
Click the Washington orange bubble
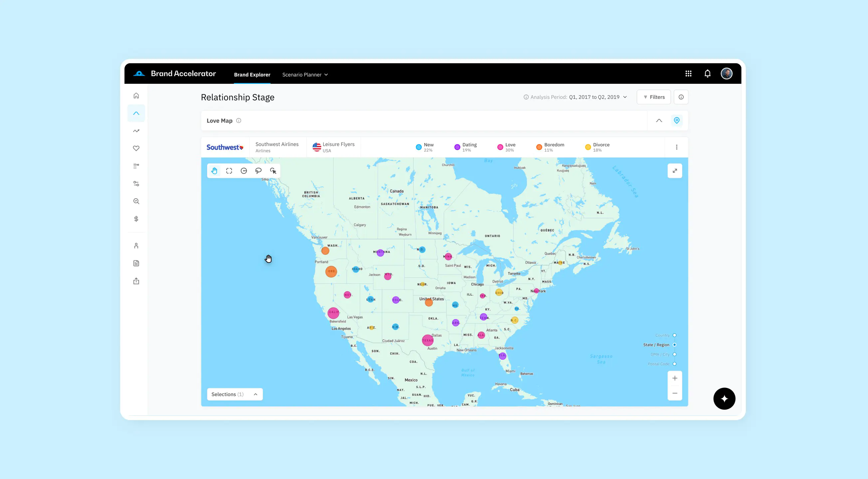coord(325,250)
